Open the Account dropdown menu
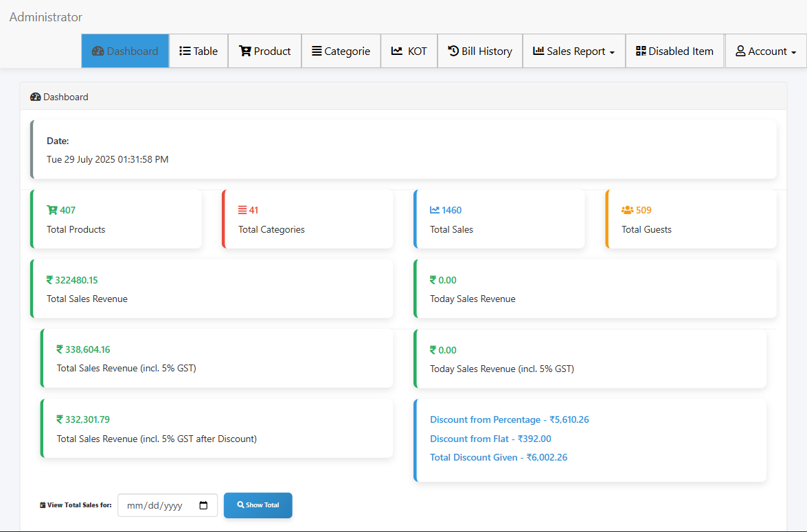Screen dimensions: 807x532 click(765, 51)
